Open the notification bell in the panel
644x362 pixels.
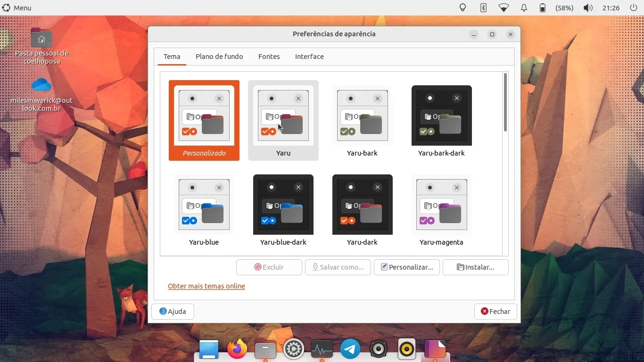524,8
